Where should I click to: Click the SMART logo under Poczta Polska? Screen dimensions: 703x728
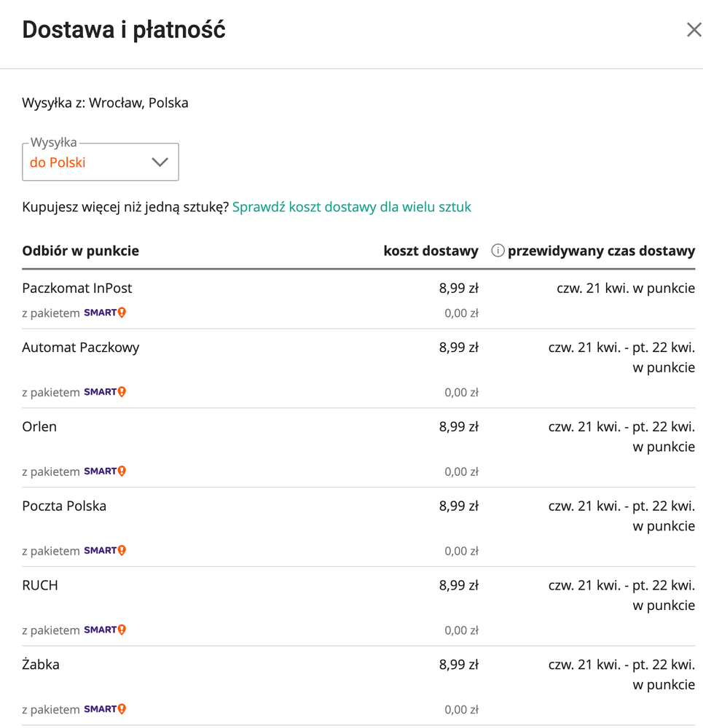[x=105, y=551]
